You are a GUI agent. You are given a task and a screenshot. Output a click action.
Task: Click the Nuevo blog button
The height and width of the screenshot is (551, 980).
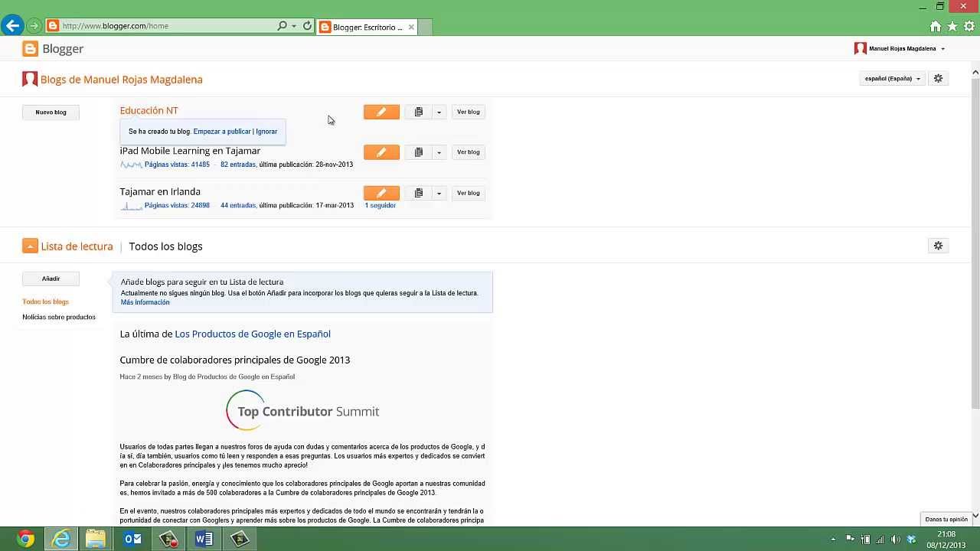click(x=51, y=112)
